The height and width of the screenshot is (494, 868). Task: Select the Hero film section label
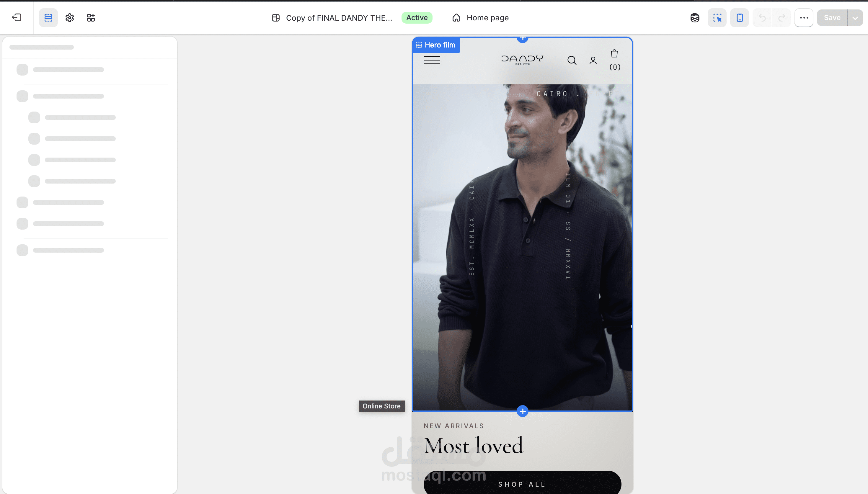tap(436, 45)
